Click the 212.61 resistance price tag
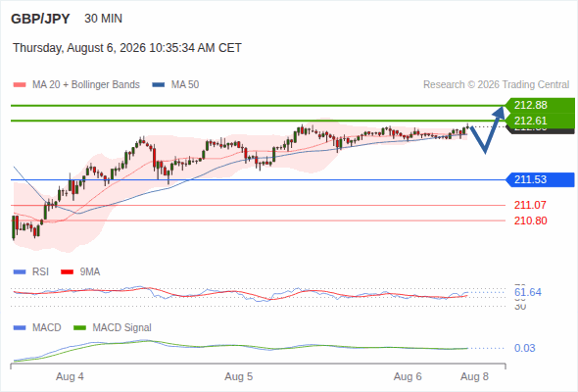Viewport: 578px width, 392px height. pyautogui.click(x=540, y=121)
